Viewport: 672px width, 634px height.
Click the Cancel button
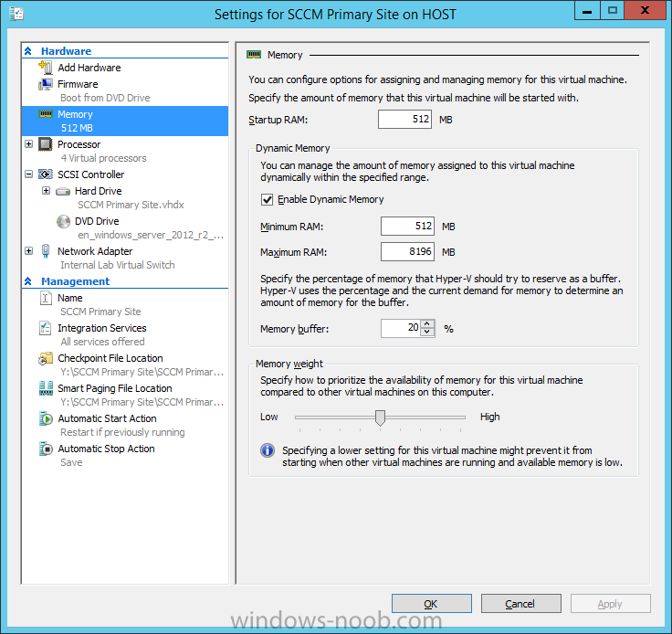[521, 604]
